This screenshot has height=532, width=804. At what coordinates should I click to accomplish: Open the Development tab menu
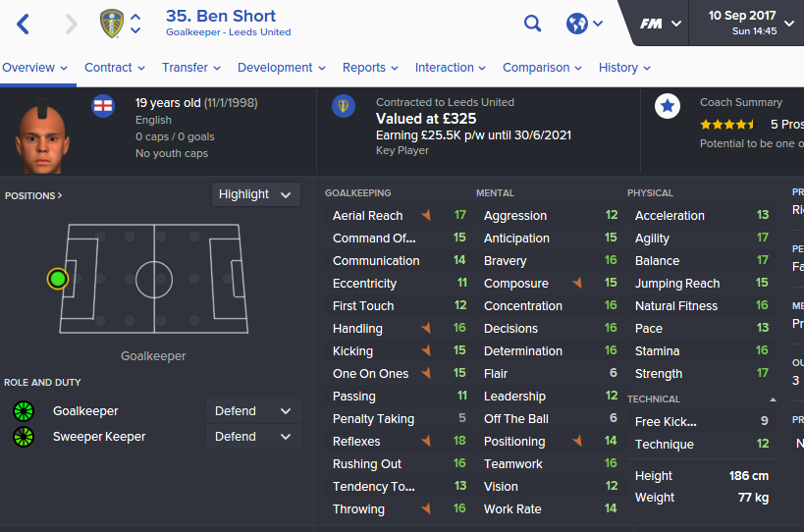282,68
